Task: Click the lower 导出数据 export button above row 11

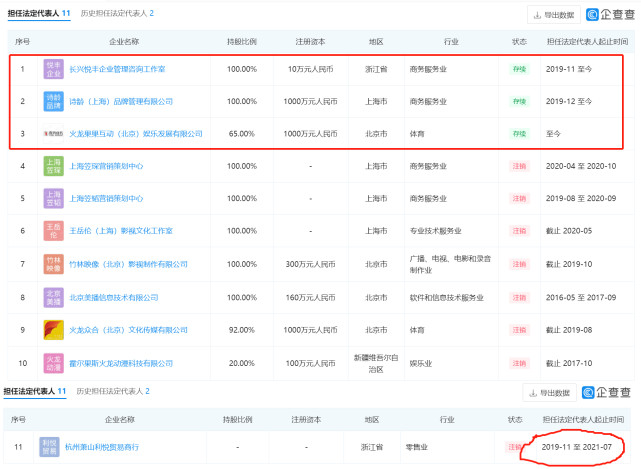Action: (x=549, y=393)
